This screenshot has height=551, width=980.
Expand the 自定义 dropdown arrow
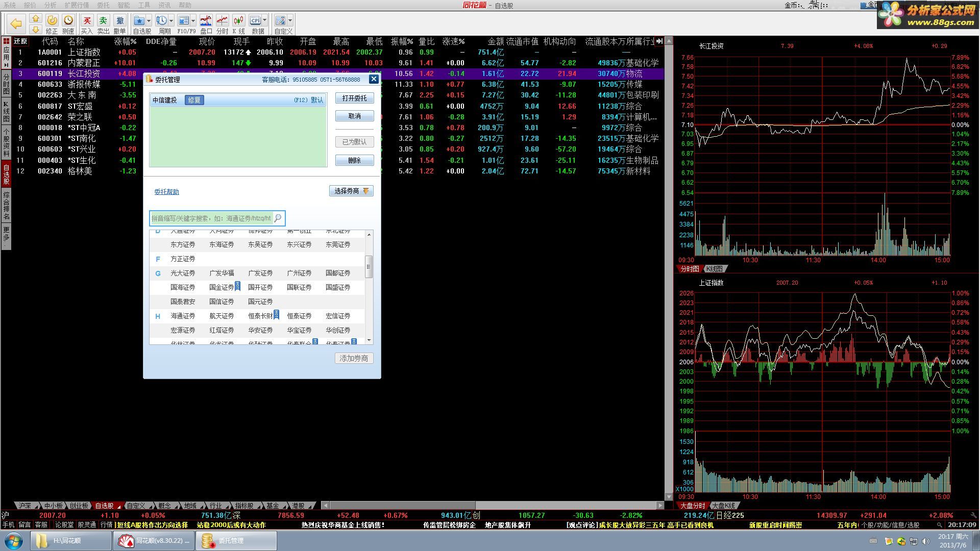[289, 20]
